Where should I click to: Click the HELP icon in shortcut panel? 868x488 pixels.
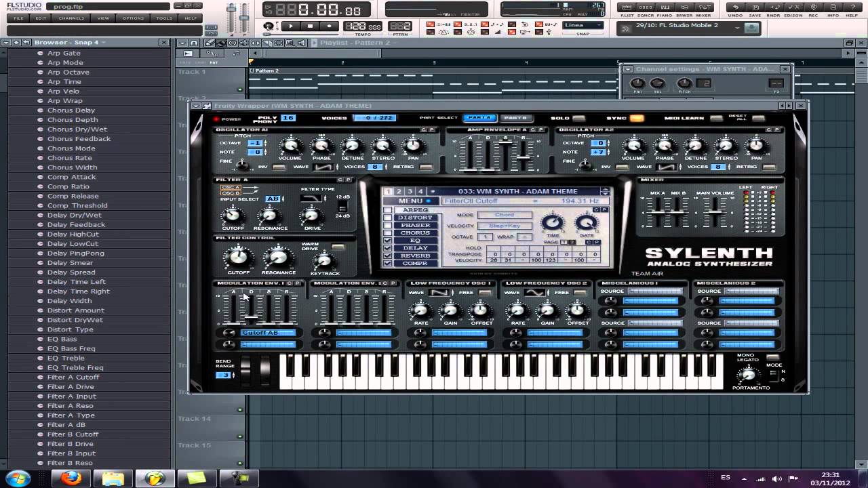852,7
